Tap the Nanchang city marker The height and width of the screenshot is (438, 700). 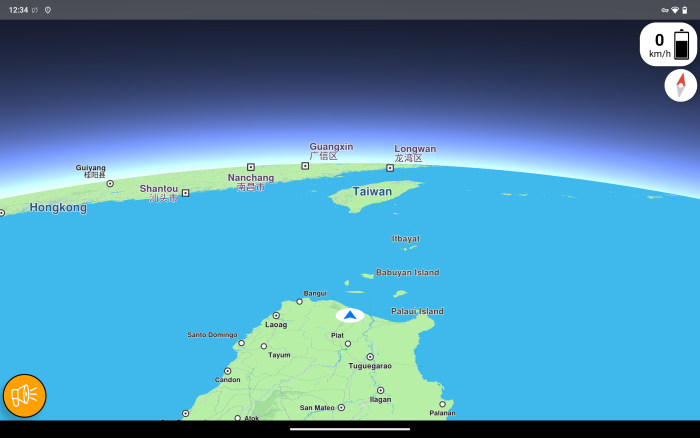tap(251, 167)
